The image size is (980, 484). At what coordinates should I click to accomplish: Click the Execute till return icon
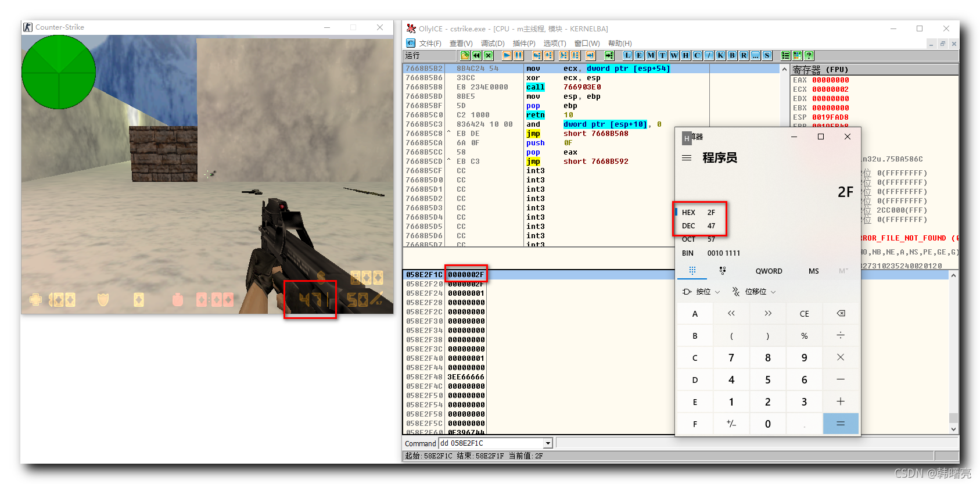click(x=590, y=55)
